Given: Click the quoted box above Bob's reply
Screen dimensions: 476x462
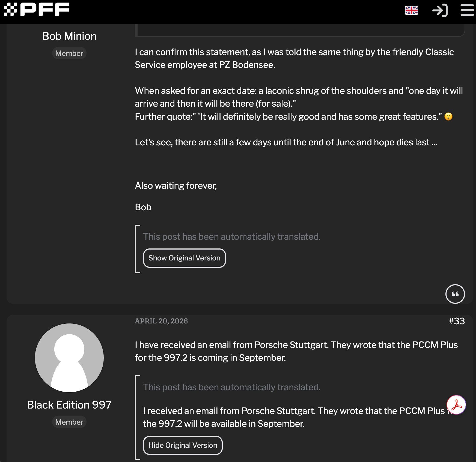Looking at the screenshot, I should click(x=300, y=30).
